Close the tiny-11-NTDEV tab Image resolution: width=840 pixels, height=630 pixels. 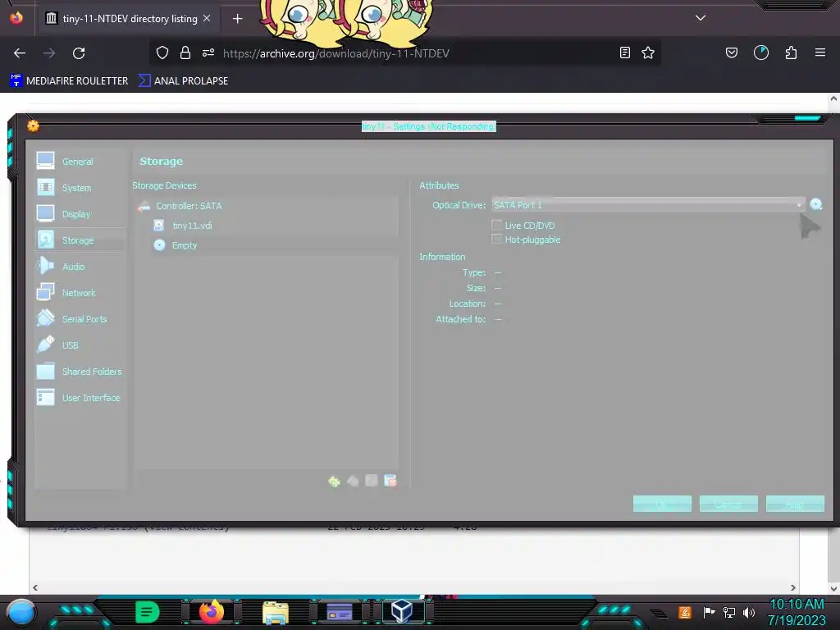coord(207,18)
